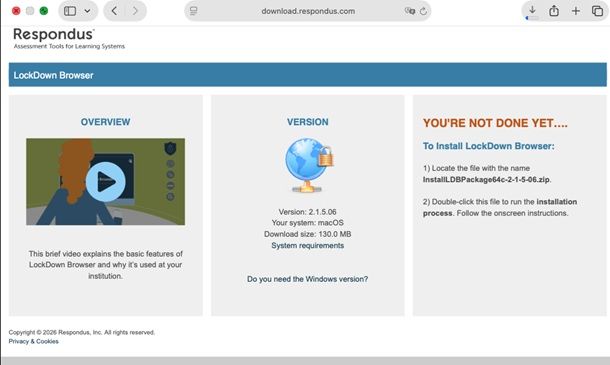Show downloads with the download arrow icon
The image size is (610, 365).
click(532, 10)
